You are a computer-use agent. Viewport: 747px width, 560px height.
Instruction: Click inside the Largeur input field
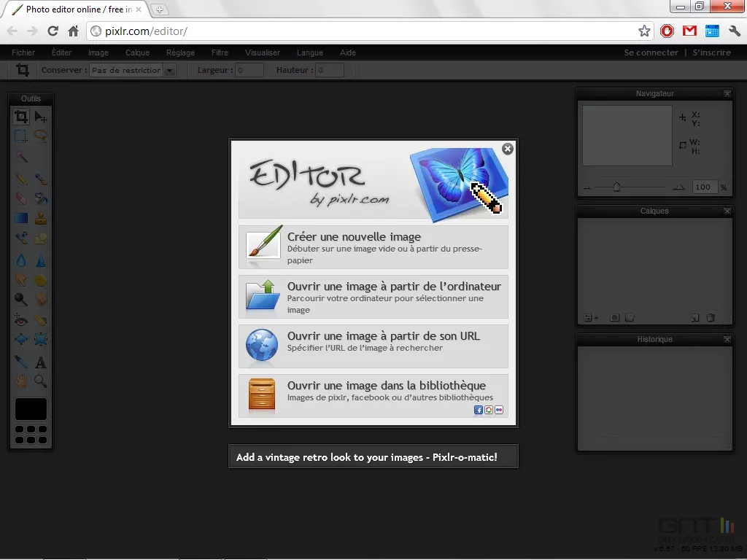[248, 70]
